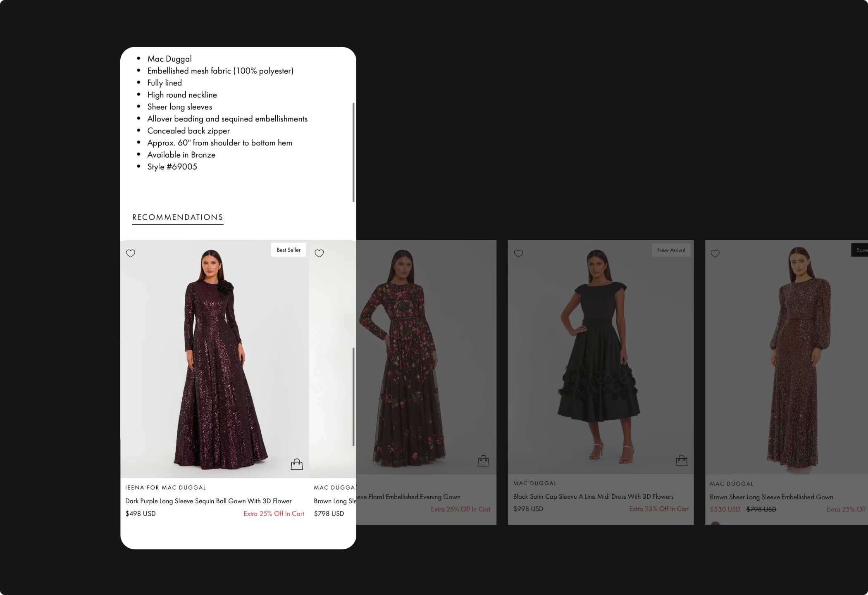Click the floral embellished gown image
This screenshot has height=595, width=868.
(x=413, y=359)
